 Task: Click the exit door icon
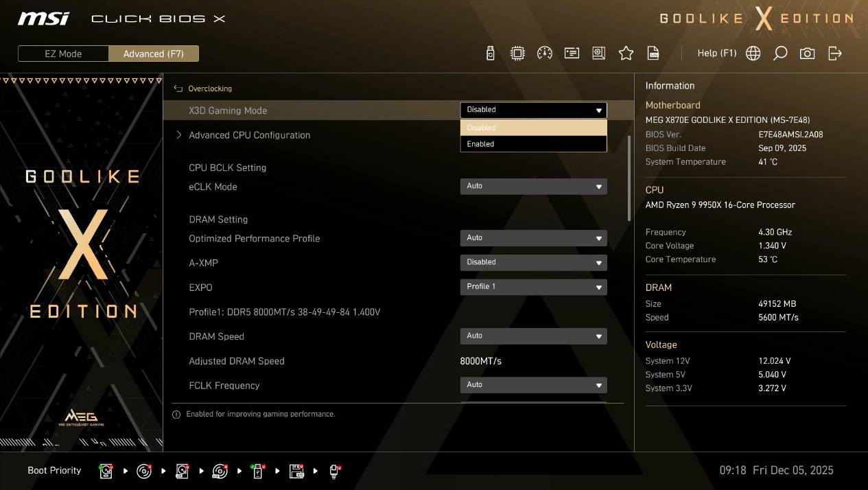pos(834,54)
